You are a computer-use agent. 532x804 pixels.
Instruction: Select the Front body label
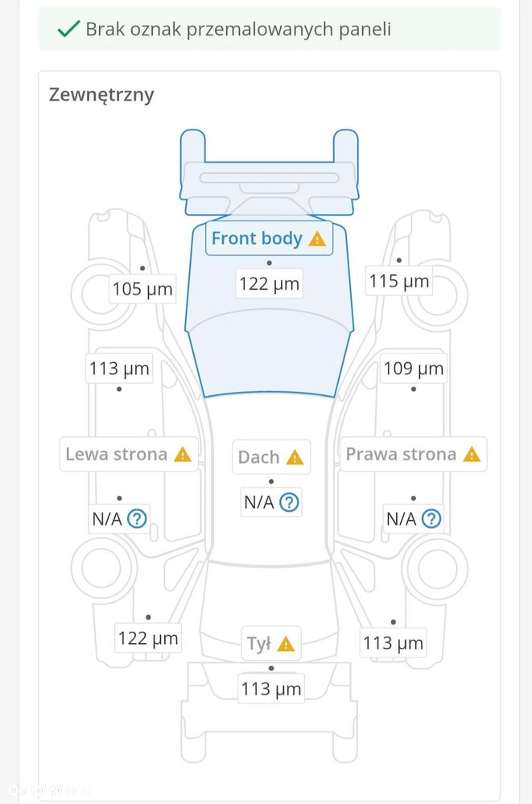coord(257,238)
